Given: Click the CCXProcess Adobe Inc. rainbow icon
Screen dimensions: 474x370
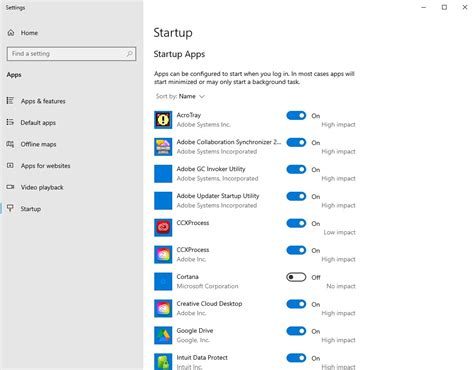Looking at the screenshot, I should coord(163,254).
